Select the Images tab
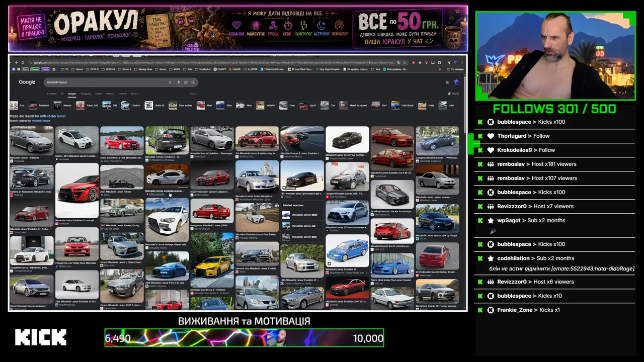Viewport: 644px width, 362px height. click(72, 94)
